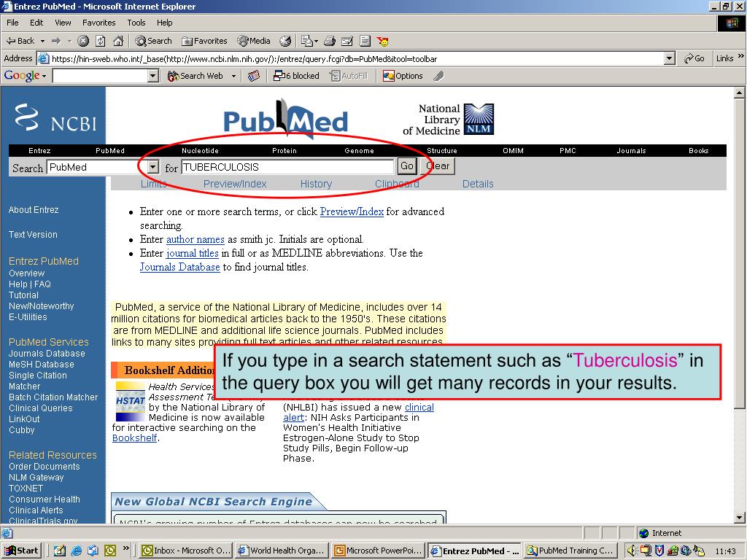
Task: Click the NCBI logo
Action: 55,117
